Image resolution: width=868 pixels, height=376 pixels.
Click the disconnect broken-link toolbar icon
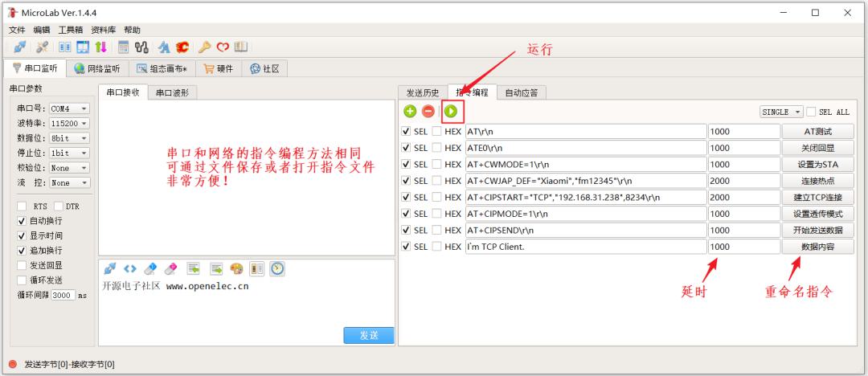[42, 47]
